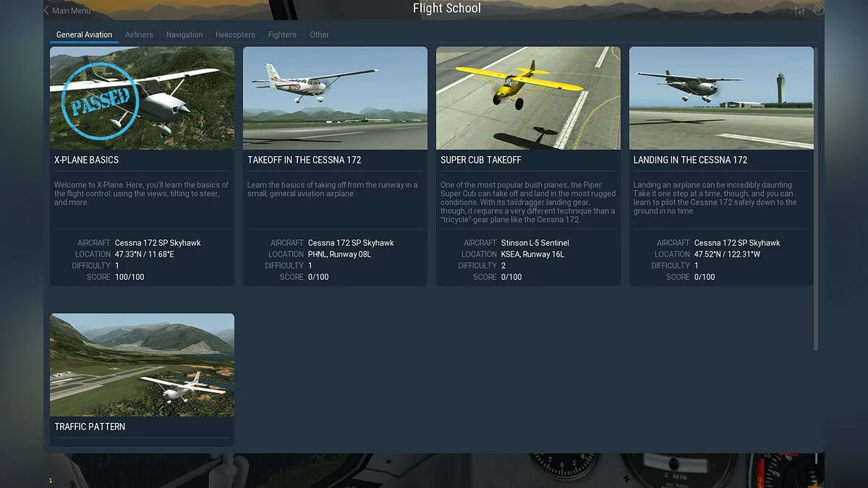The width and height of the screenshot is (868, 488).
Task: Open Takeoff in the Cessna 172 thumbnail
Action: [335, 98]
